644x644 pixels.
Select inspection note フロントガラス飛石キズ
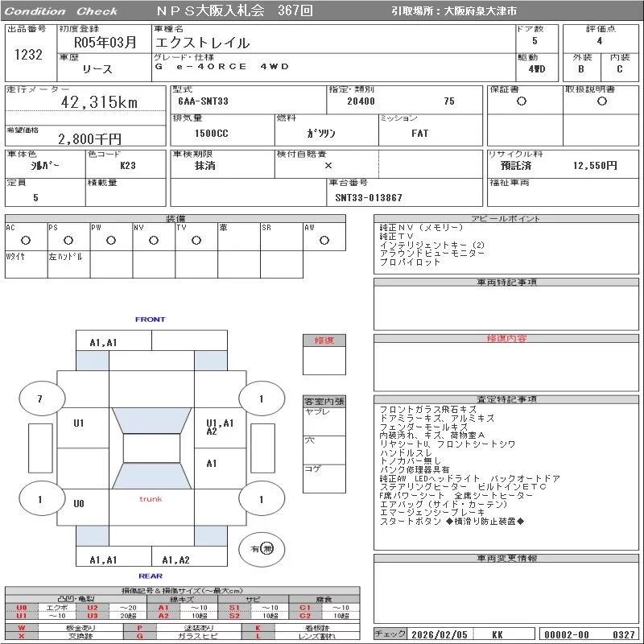(428, 410)
